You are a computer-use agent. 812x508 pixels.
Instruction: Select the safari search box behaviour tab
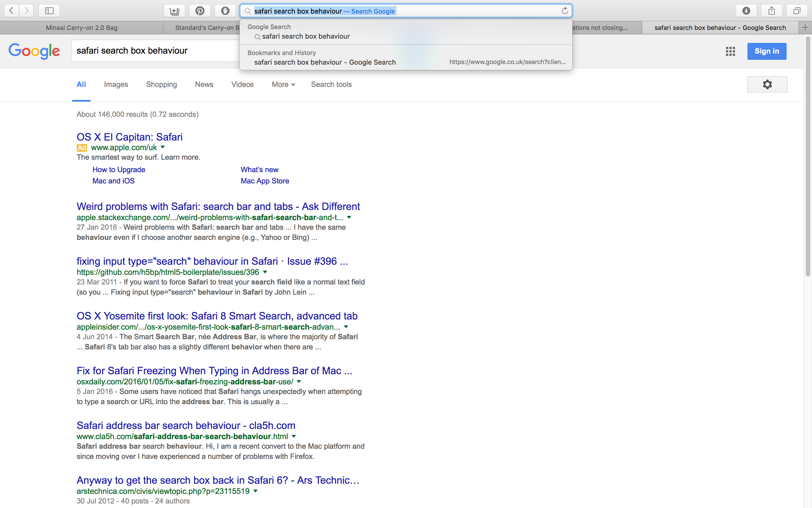[720, 28]
